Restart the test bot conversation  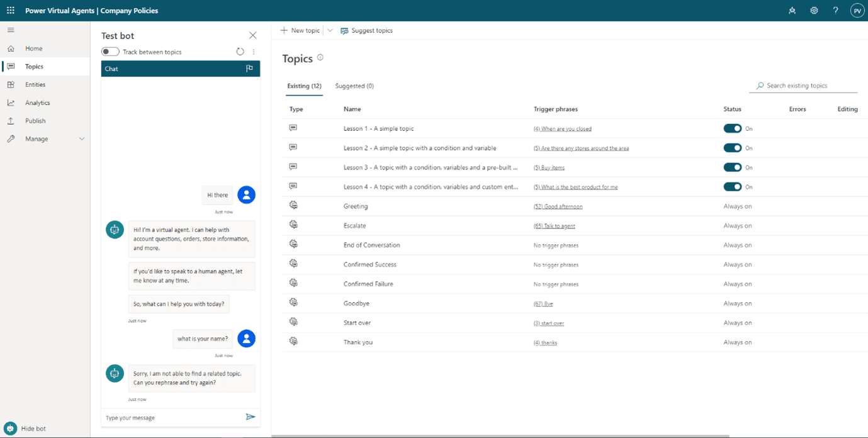(240, 52)
